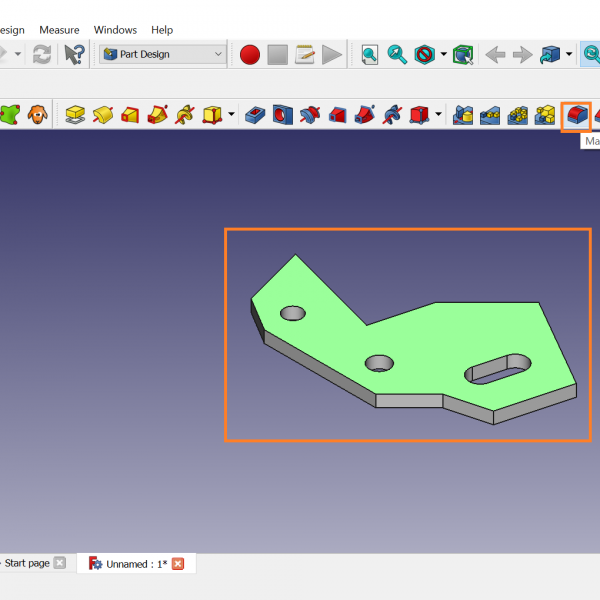Switch to the Start page tab
This screenshot has width=600, height=600.
(26, 564)
